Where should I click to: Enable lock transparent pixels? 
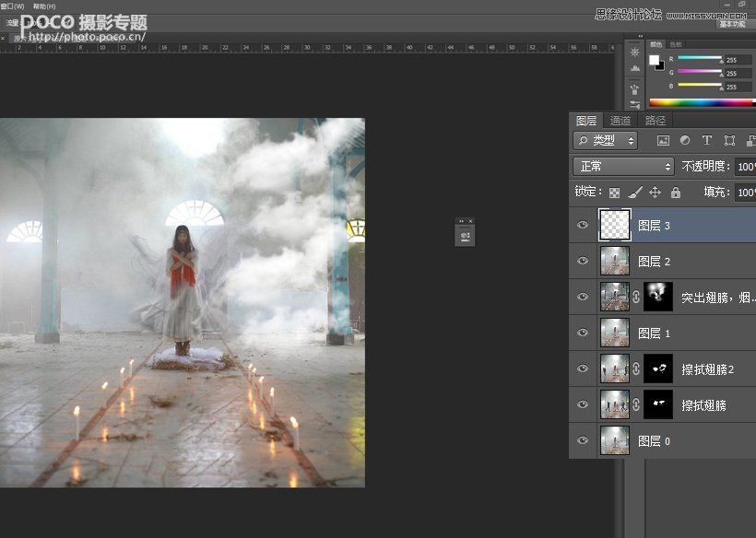614,191
